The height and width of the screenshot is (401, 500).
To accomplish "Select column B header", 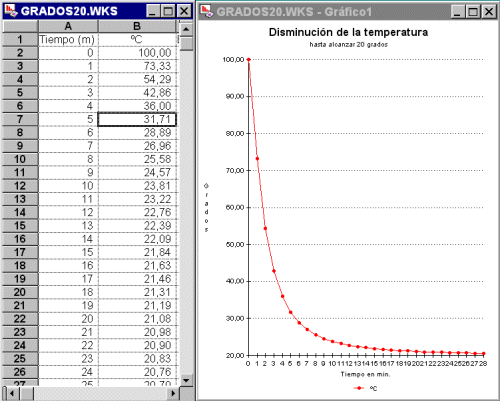I will click(137, 26).
